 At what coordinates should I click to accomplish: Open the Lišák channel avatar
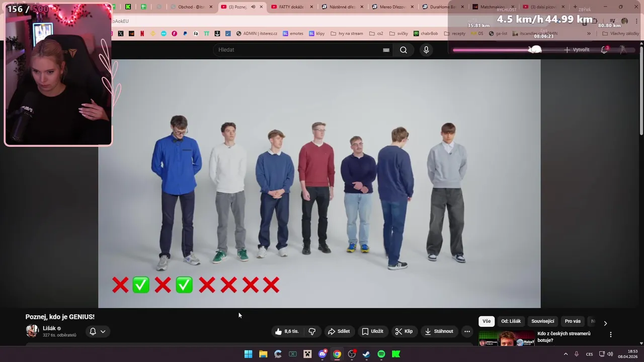[x=32, y=331]
